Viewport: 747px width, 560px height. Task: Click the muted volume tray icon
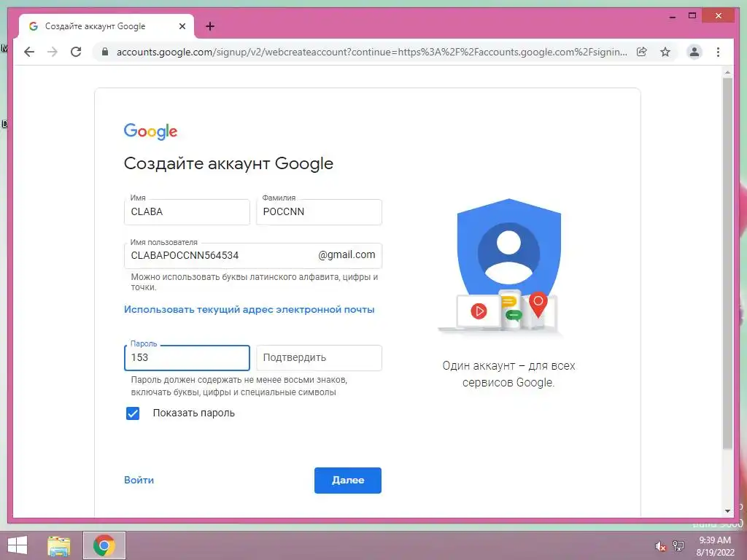[x=660, y=546]
